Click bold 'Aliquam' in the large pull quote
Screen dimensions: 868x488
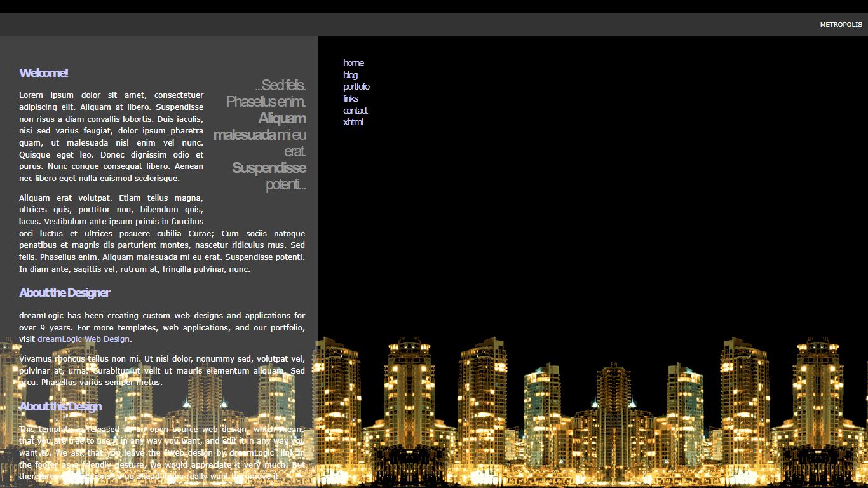pos(281,119)
